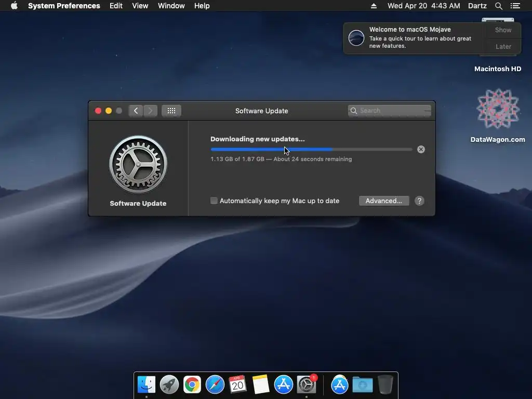Open the Apple menu
This screenshot has width=532, height=399.
14,6
